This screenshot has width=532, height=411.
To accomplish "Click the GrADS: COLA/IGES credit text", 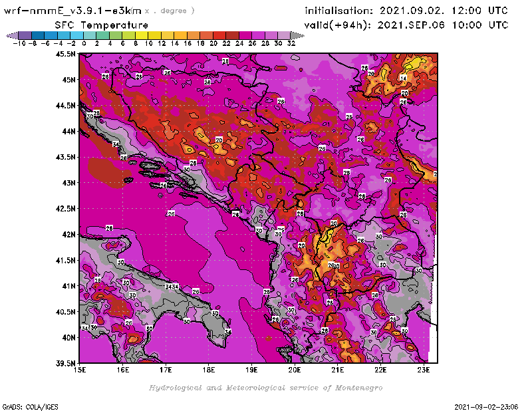I will [x=30, y=406].
